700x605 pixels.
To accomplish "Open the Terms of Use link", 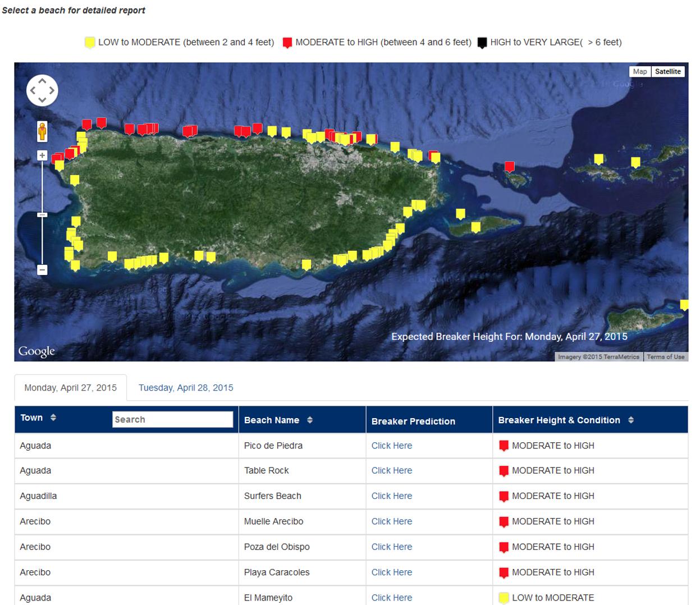I will tap(665, 357).
